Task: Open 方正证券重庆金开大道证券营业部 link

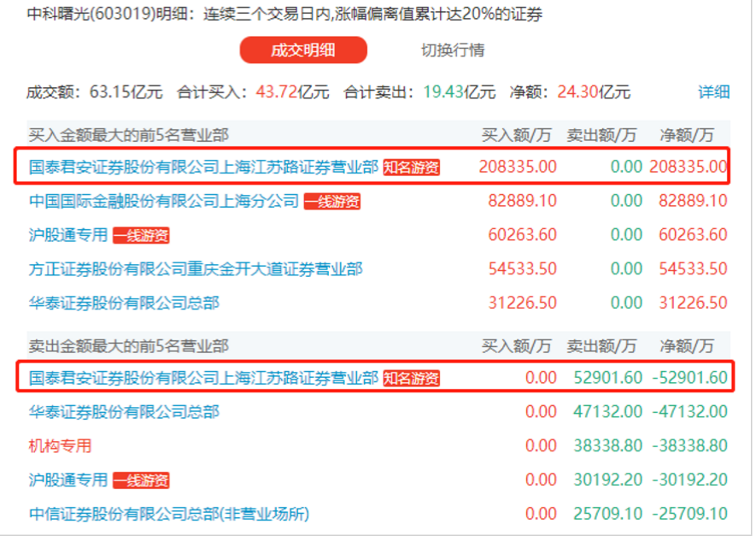Action: (x=196, y=269)
